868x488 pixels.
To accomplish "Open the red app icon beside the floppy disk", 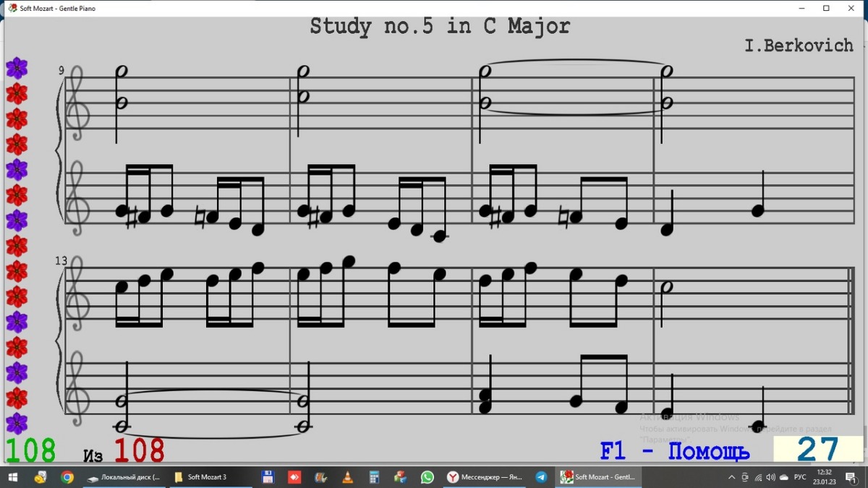I will coord(294,477).
